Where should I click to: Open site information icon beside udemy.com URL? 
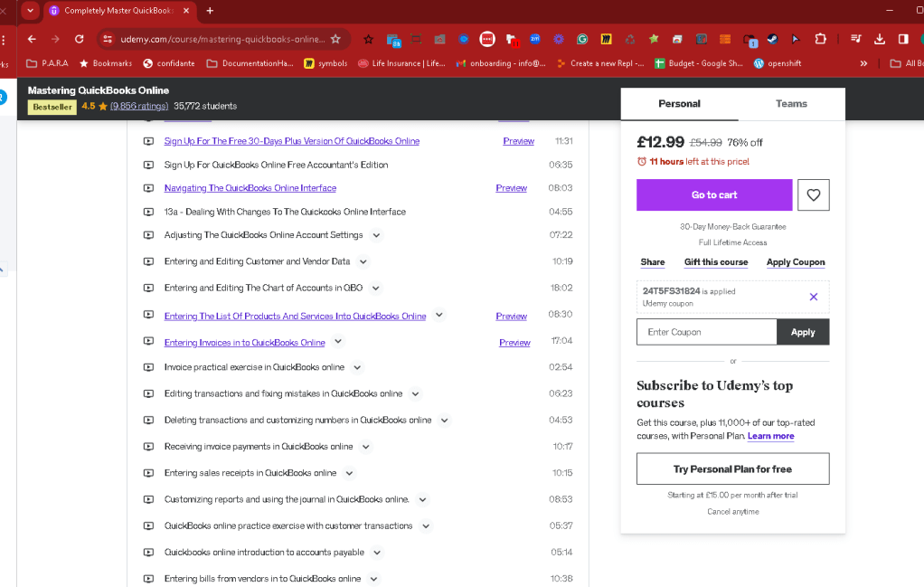(x=108, y=39)
